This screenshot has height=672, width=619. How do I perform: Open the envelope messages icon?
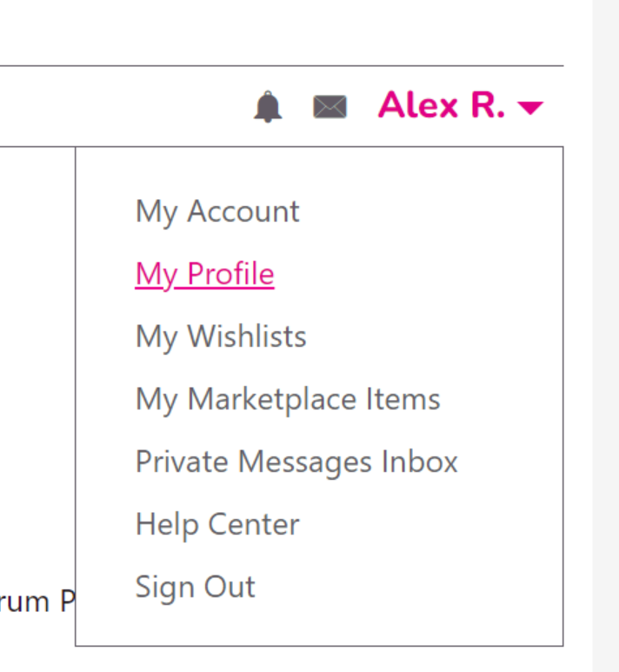[x=329, y=108]
